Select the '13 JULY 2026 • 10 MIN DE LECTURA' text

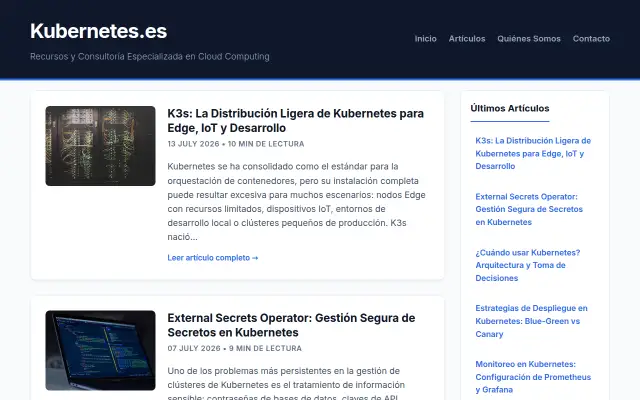tap(236, 144)
